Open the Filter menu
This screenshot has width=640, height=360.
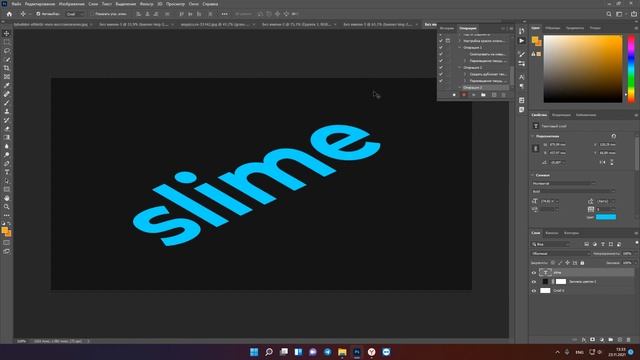click(x=147, y=4)
